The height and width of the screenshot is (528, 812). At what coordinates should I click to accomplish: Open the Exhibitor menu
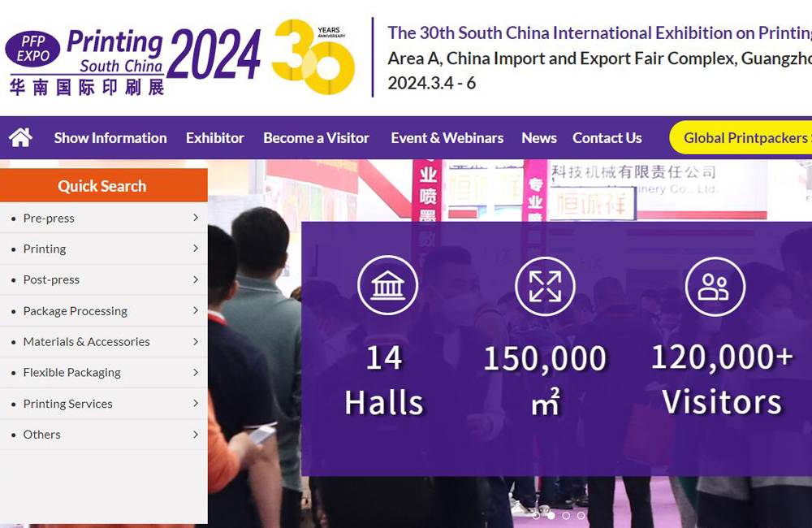215,138
